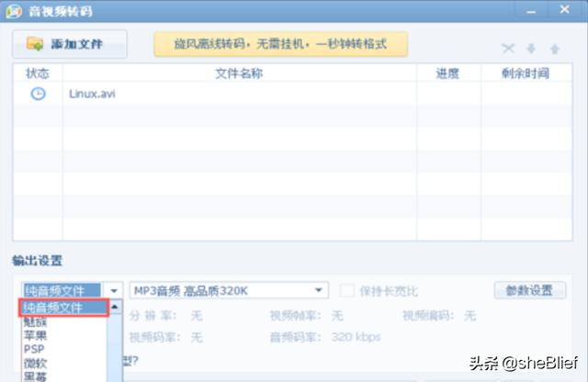Close the 音视频转码 window

(565, 10)
